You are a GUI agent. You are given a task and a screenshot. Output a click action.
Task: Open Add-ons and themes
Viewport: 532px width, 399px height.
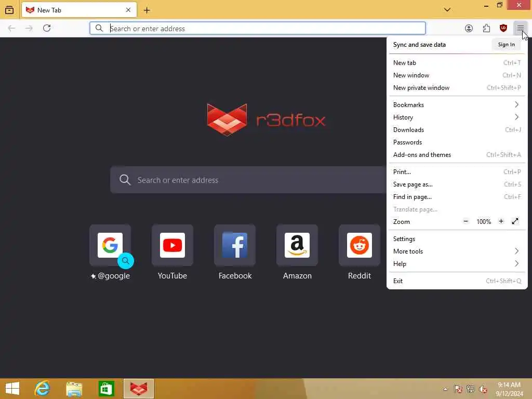pos(457,155)
